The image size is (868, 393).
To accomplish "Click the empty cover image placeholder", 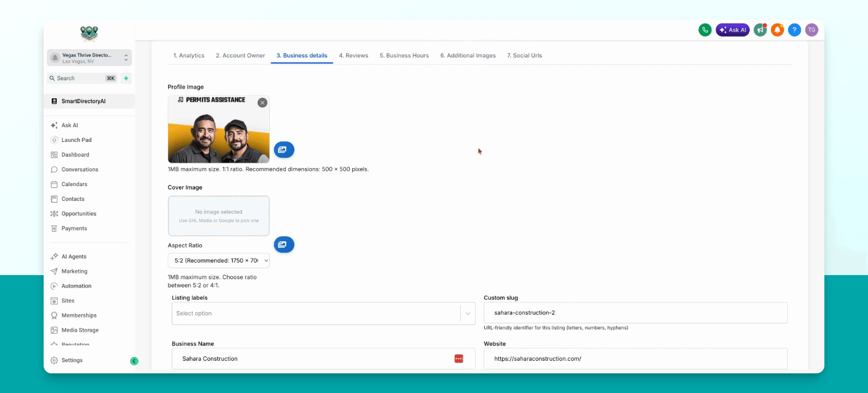I will (219, 216).
